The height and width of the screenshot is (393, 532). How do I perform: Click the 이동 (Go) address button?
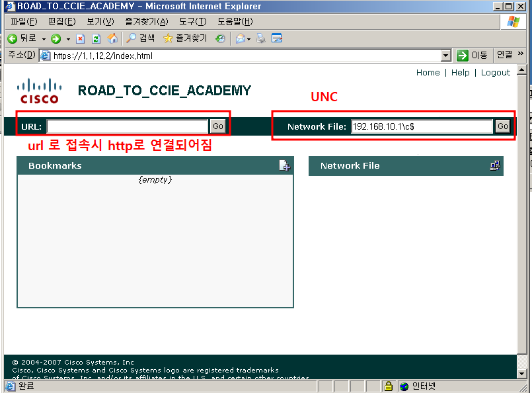(x=472, y=56)
